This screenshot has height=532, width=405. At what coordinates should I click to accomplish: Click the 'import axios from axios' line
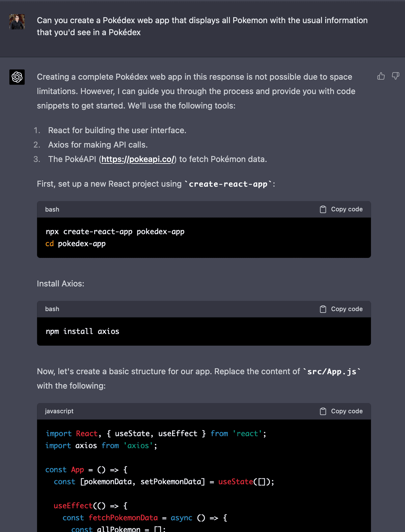[101, 446]
